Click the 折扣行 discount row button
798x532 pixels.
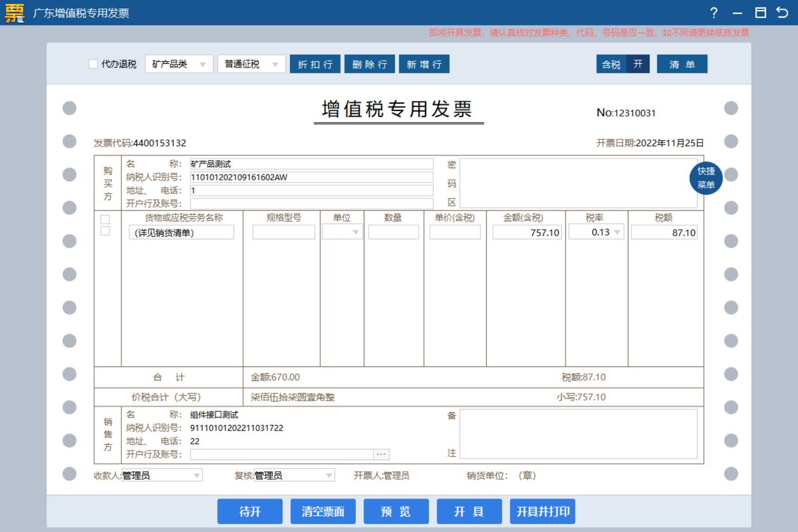(x=315, y=64)
